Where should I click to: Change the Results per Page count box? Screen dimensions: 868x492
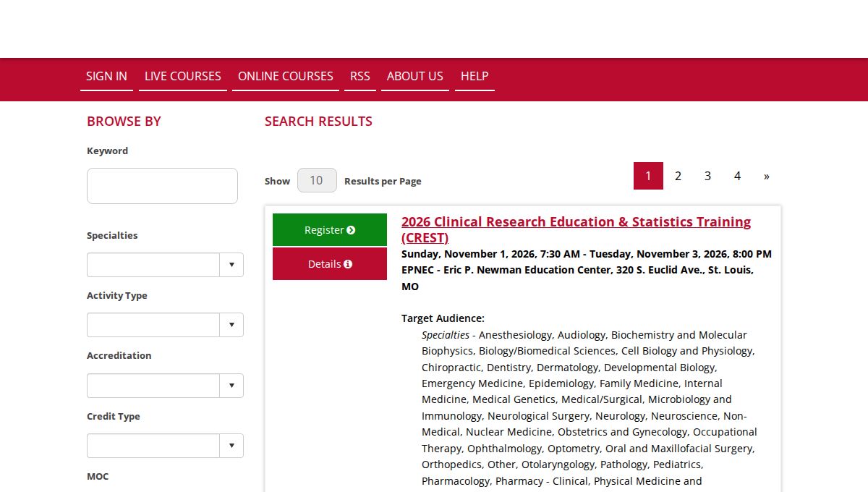(x=317, y=180)
